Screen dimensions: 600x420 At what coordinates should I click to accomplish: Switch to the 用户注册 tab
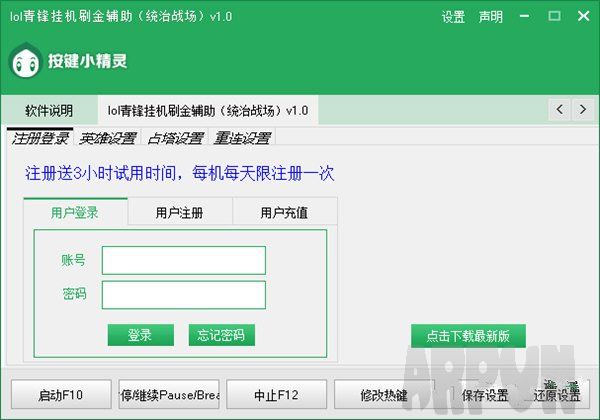(x=180, y=212)
